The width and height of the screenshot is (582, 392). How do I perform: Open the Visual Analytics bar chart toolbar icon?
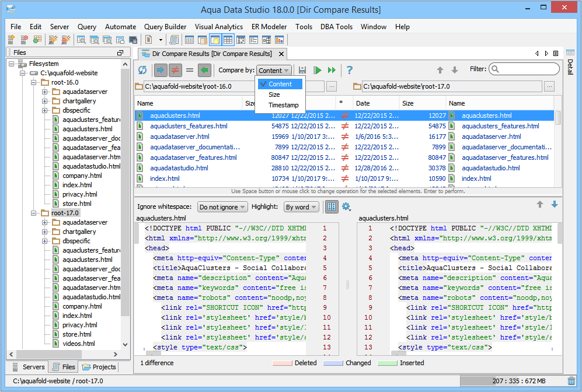(279, 40)
